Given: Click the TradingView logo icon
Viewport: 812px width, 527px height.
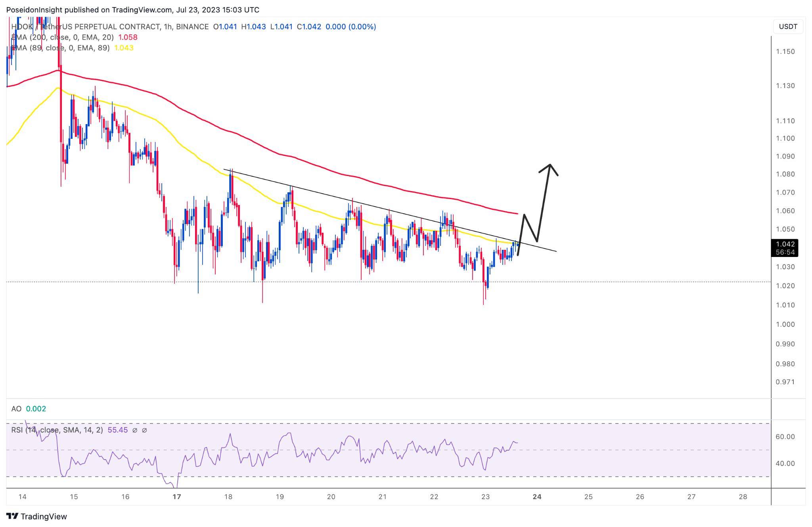Looking at the screenshot, I should coord(12,516).
